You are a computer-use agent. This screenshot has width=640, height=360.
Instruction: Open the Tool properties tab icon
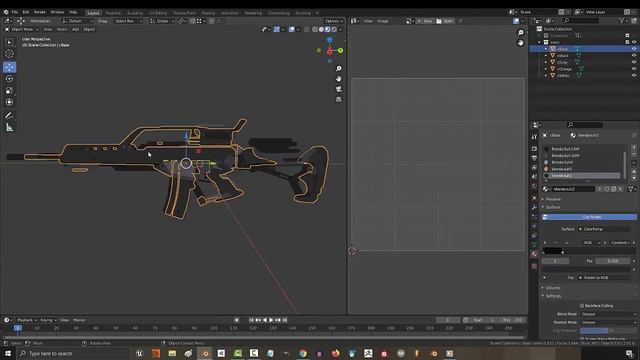click(534, 137)
